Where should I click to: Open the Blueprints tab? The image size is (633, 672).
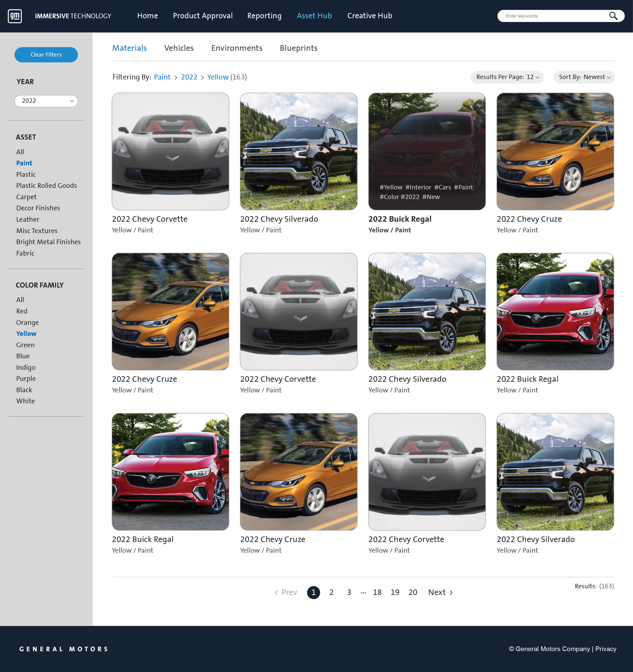pyautogui.click(x=298, y=48)
